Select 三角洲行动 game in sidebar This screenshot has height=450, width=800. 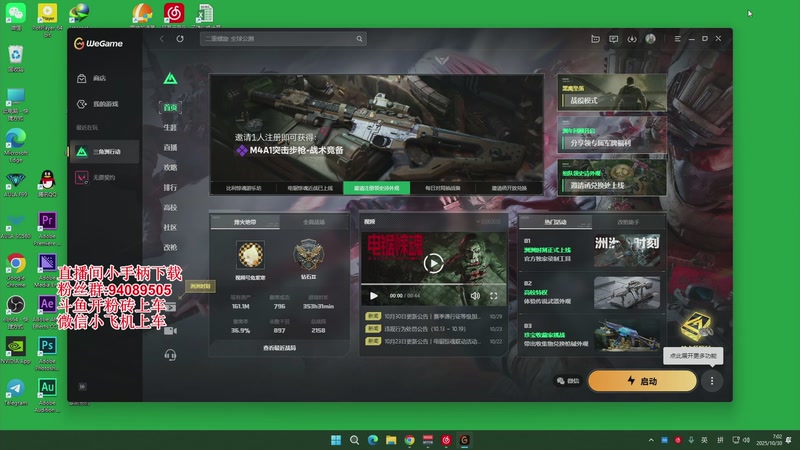[104, 152]
